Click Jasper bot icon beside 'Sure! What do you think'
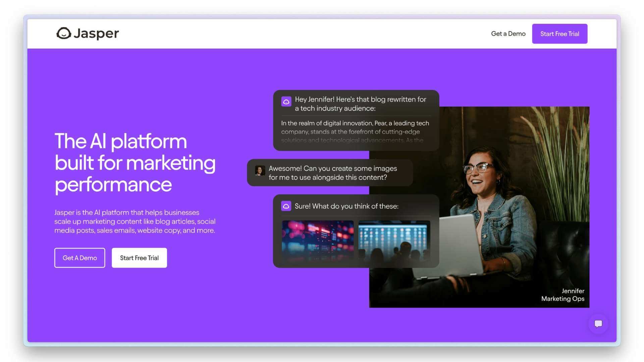Image resolution: width=644 pixels, height=362 pixels. [x=286, y=206]
